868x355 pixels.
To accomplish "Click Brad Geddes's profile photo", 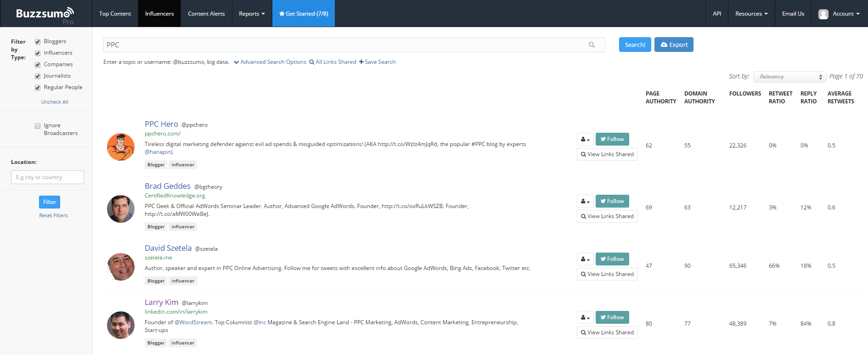I will pos(121,209).
